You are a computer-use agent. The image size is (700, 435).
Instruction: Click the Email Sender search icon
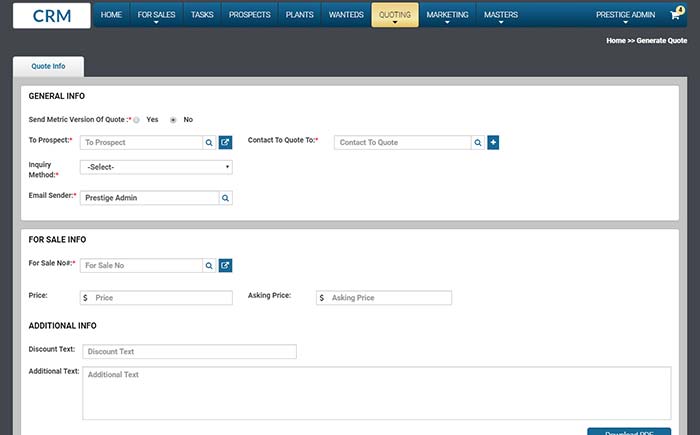coord(225,198)
